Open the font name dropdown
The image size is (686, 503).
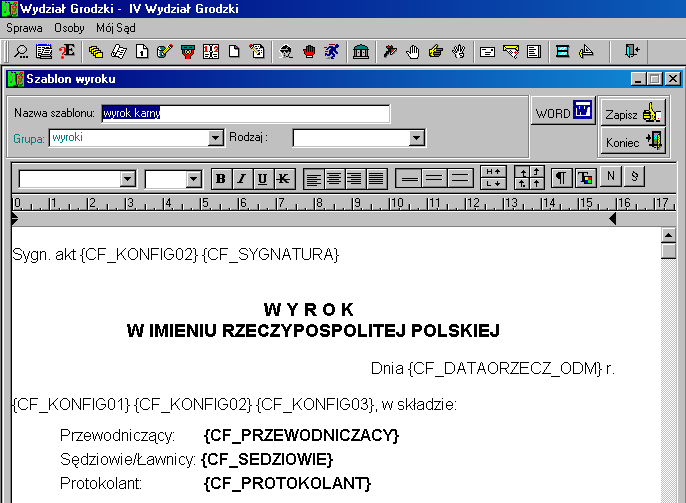pos(128,179)
